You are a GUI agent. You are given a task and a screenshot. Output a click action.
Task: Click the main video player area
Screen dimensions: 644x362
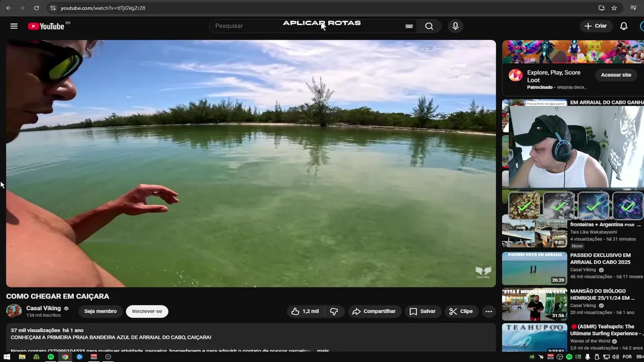pos(251,163)
